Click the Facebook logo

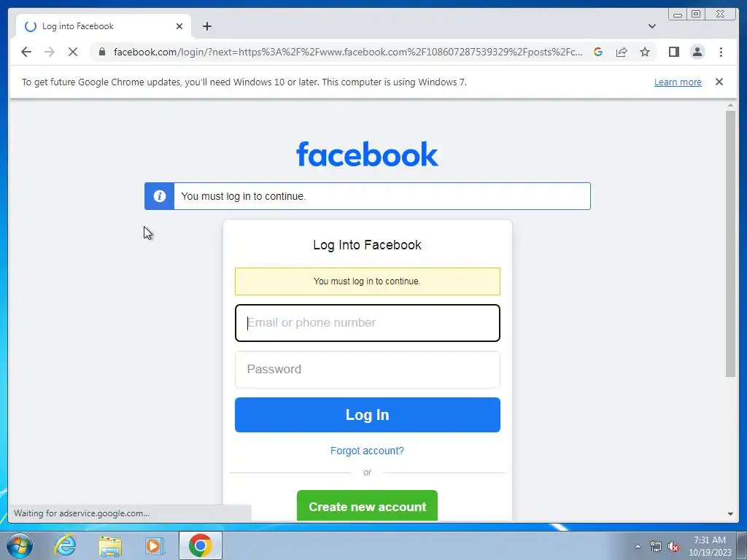point(368,154)
